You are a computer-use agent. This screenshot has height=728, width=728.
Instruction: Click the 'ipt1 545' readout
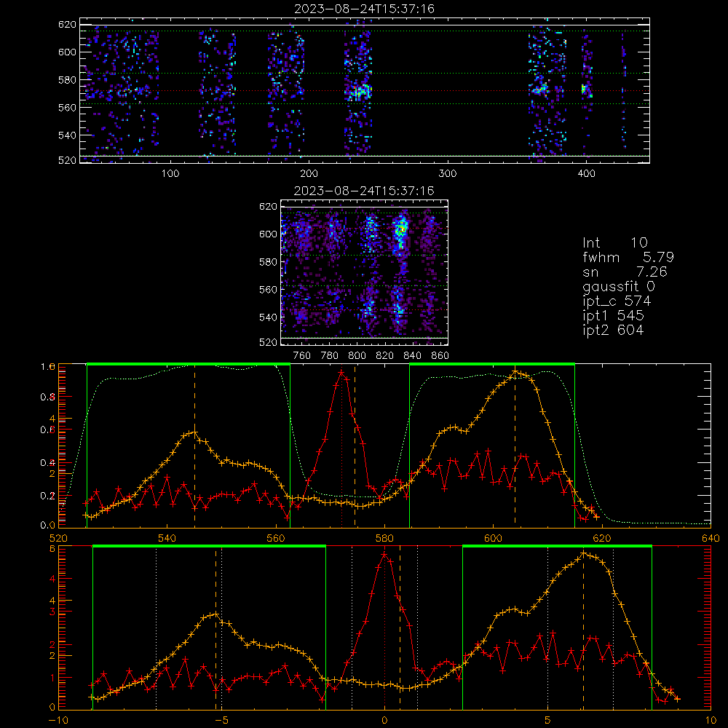[613, 316]
